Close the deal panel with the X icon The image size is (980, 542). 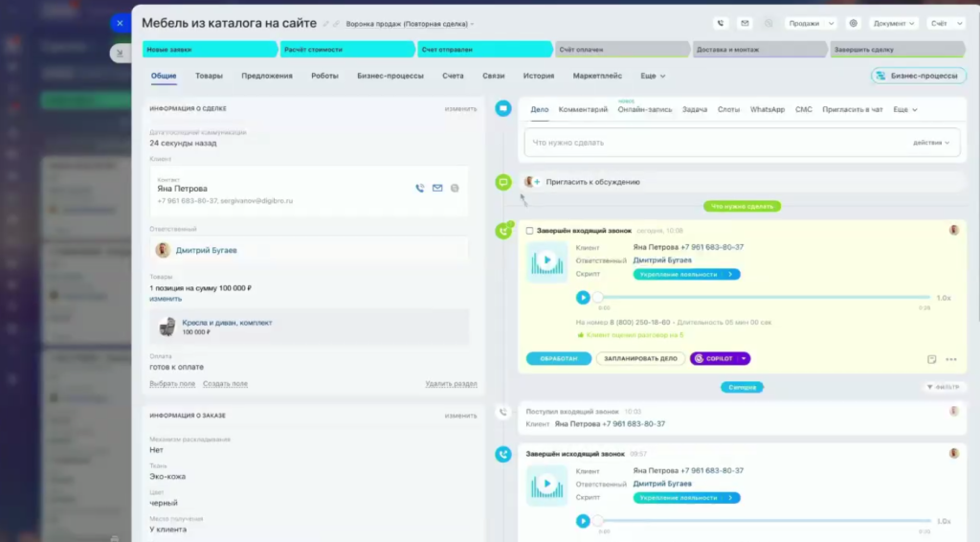[120, 23]
